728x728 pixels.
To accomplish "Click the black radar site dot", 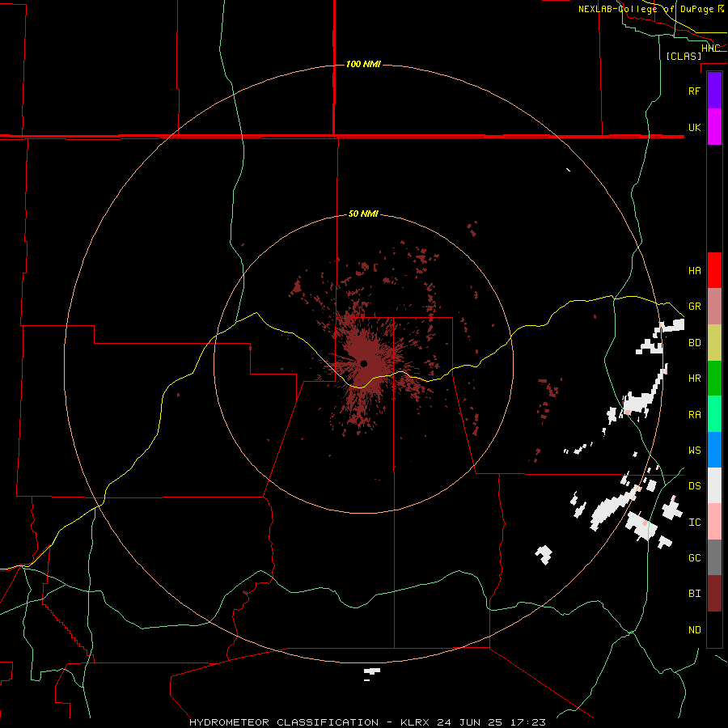I will tap(363, 363).
